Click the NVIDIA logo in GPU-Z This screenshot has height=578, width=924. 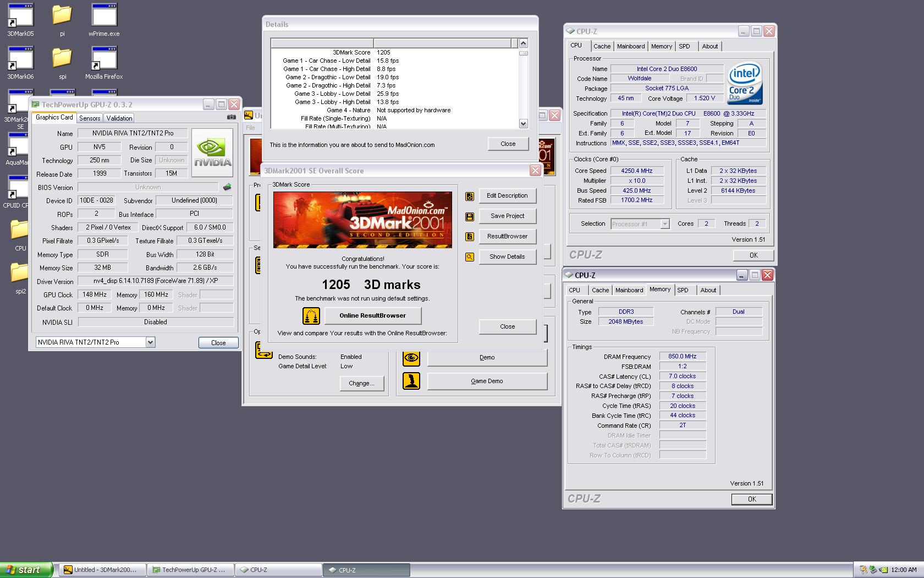pyautogui.click(x=212, y=153)
